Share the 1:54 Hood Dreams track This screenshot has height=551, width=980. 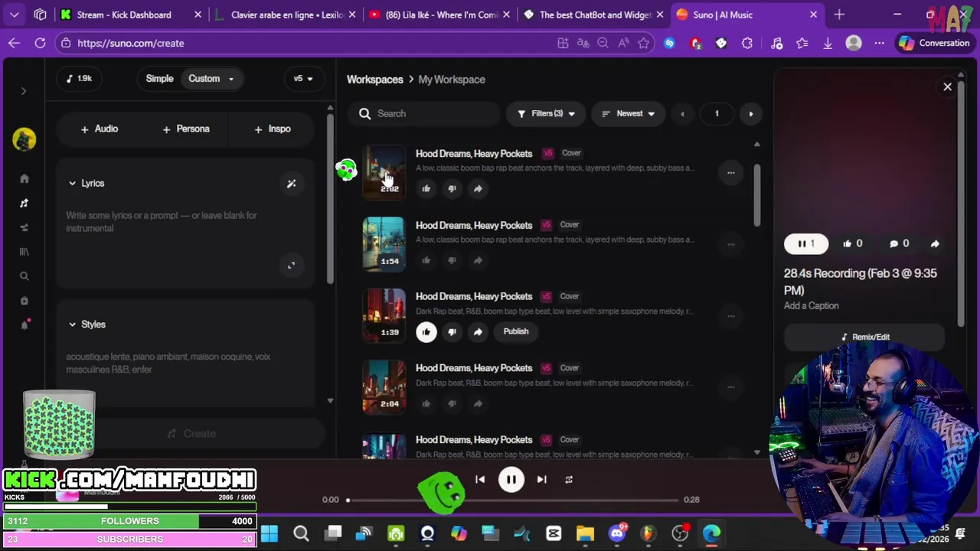478,260
